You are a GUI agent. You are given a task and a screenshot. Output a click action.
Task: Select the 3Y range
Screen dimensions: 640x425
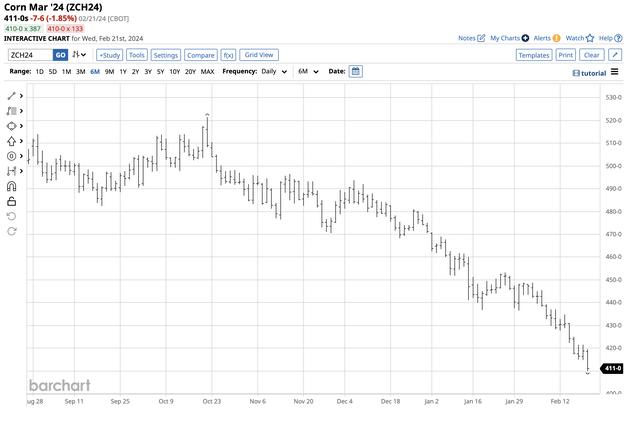coord(148,71)
